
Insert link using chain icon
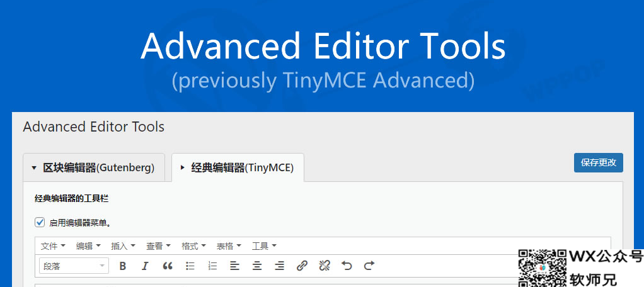(x=302, y=266)
